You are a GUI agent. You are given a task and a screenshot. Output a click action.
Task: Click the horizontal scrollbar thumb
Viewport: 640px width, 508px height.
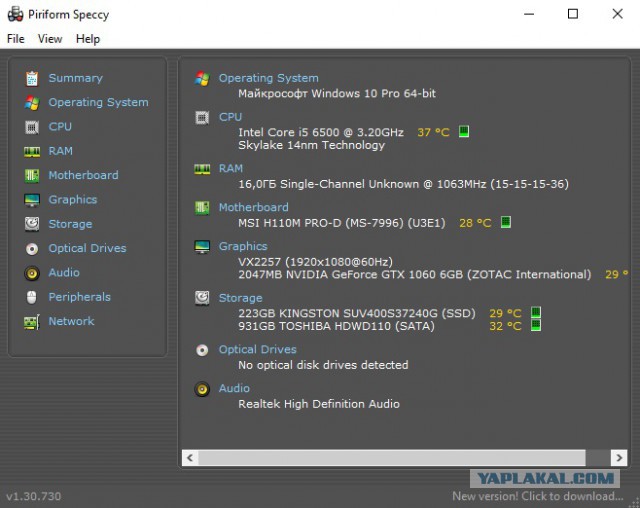[392, 458]
